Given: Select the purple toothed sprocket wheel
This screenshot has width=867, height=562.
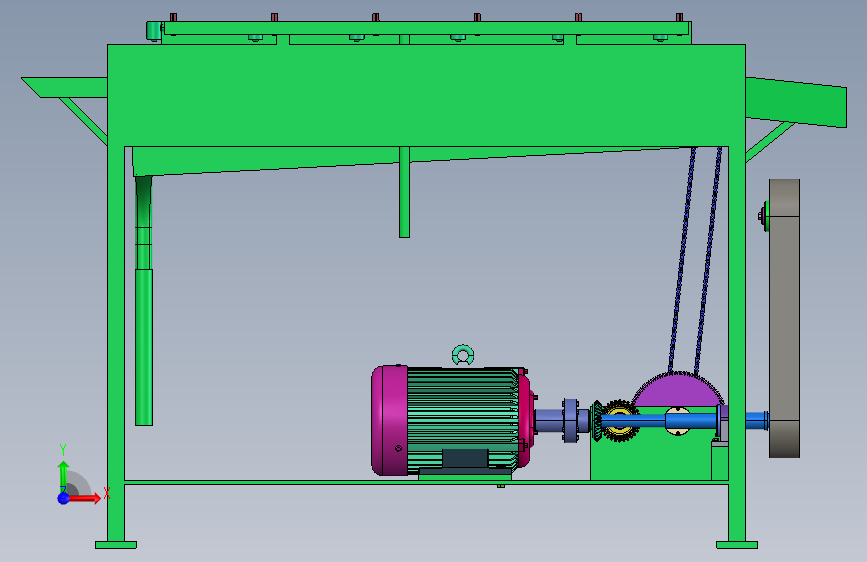Looking at the screenshot, I should [678, 389].
